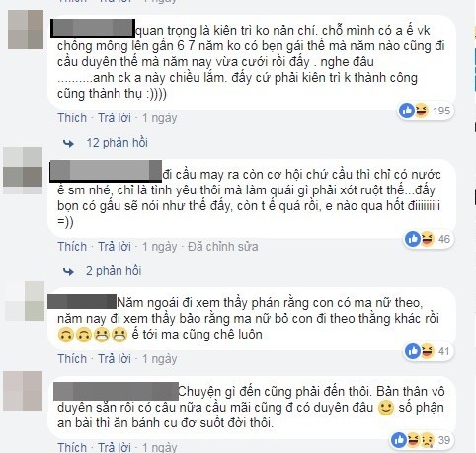Image resolution: width=476 pixels, height=453 pixels.
Task: Open the 1 ngày timestamp of ma nữ comment
Action: 160,359
